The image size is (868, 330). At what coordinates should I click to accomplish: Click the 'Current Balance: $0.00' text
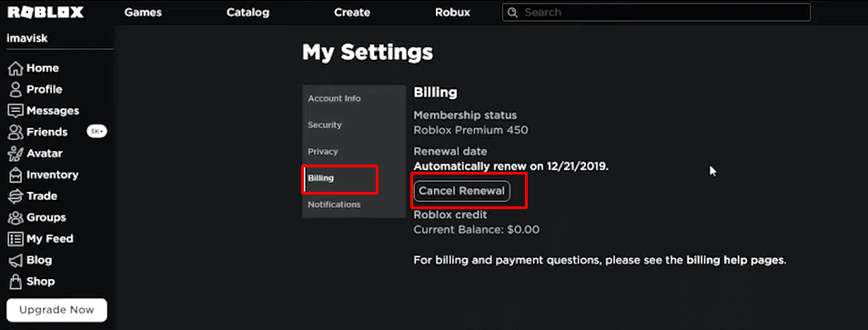pyautogui.click(x=477, y=229)
